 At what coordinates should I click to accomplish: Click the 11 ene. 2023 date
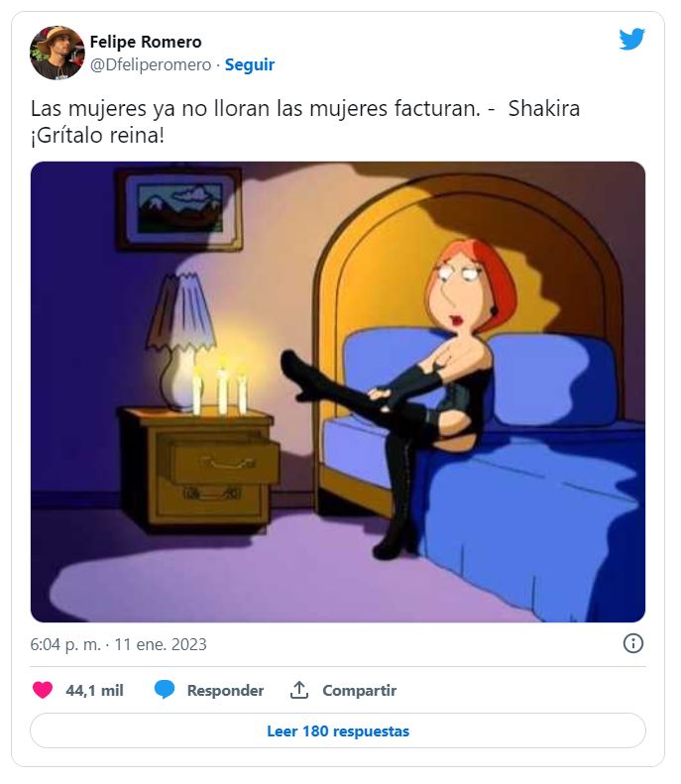coord(162,644)
